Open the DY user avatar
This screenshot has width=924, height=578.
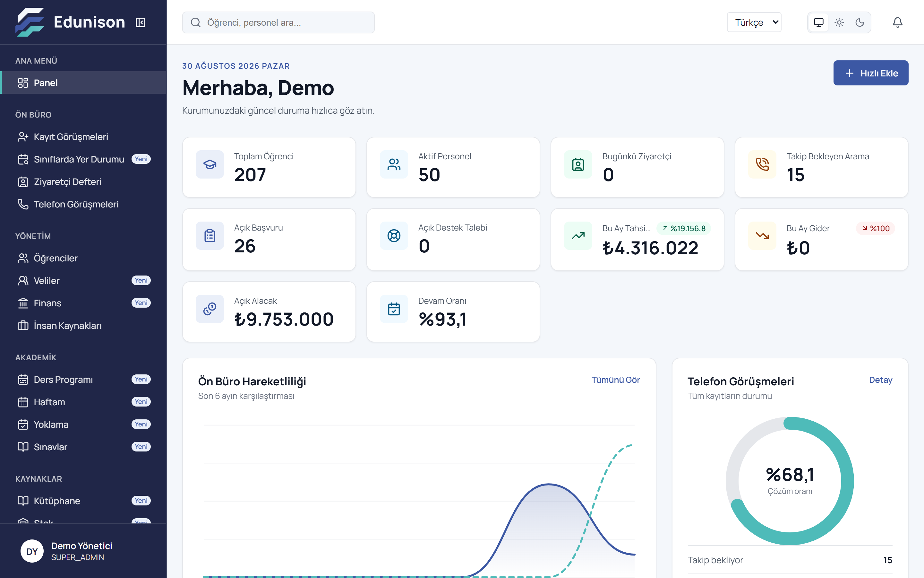click(32, 551)
